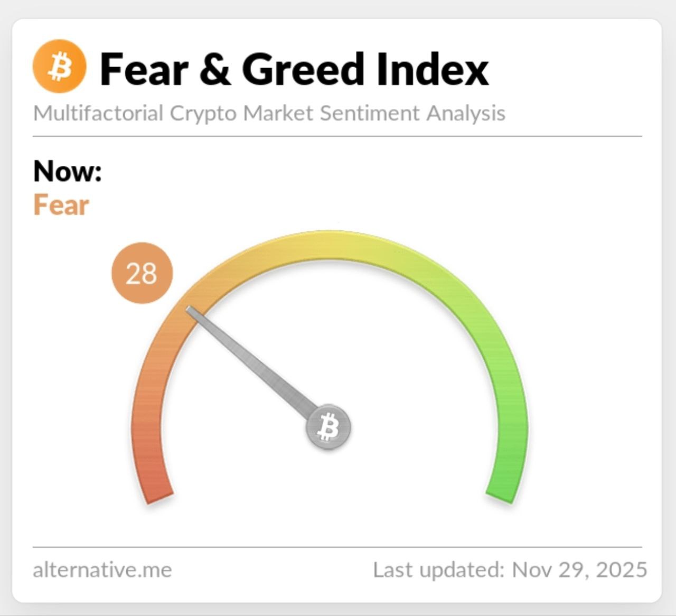
Task: Click the orange circle badge showing 28
Action: click(x=142, y=273)
